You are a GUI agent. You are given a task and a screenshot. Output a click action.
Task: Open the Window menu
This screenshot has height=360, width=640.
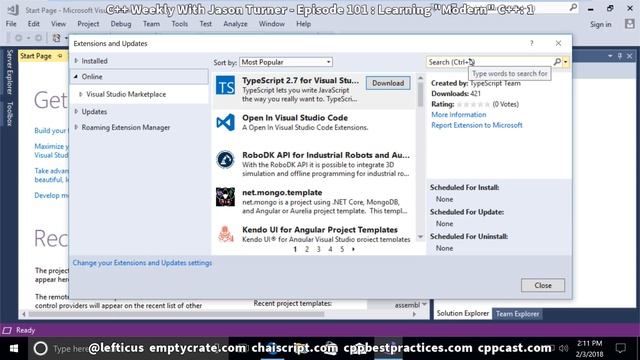coord(272,24)
